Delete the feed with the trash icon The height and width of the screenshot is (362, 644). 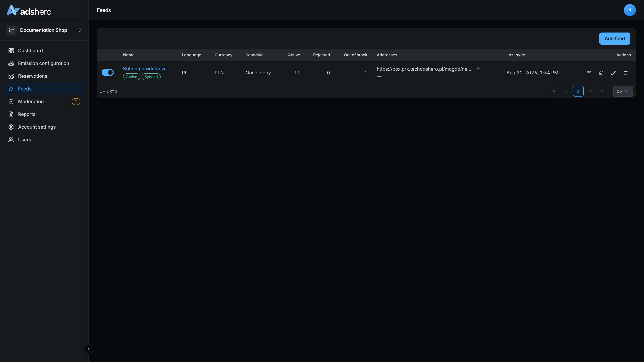625,73
